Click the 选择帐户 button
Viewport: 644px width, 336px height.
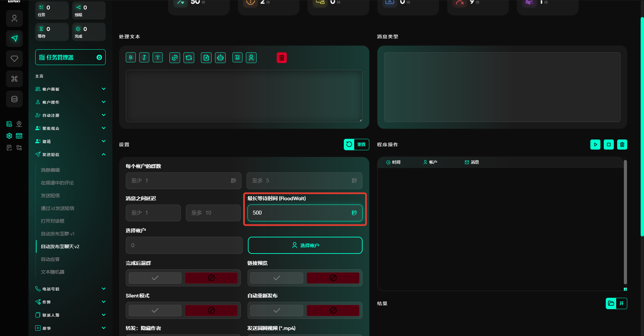click(305, 245)
